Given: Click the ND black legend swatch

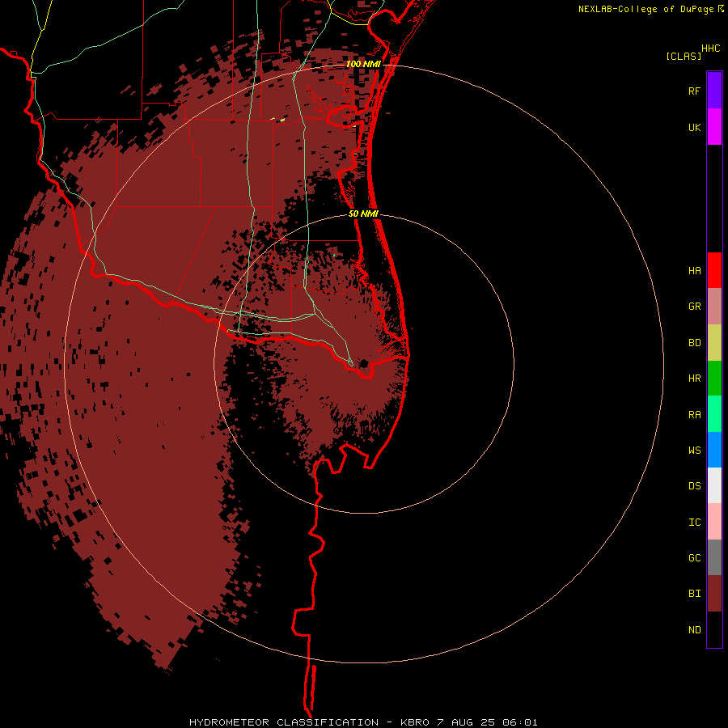Looking at the screenshot, I should point(714,629).
